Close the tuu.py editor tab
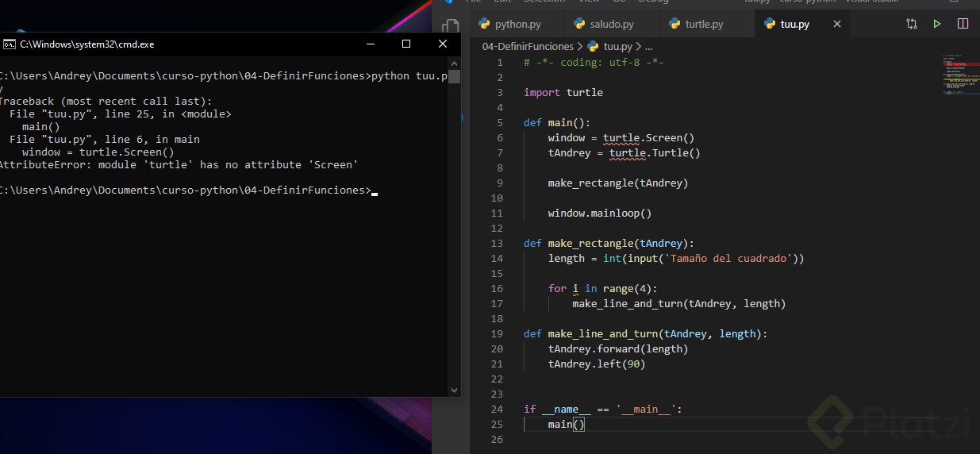980x454 pixels. point(836,25)
